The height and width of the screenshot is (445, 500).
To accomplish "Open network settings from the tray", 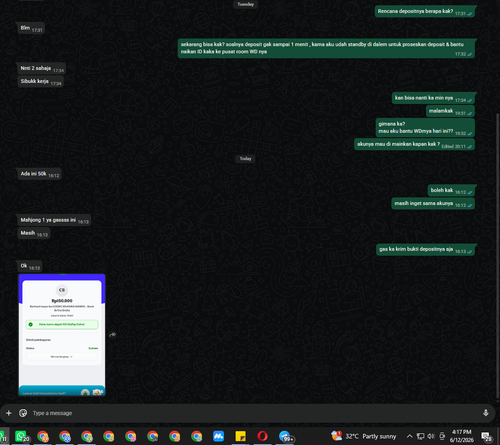I will [421, 436].
